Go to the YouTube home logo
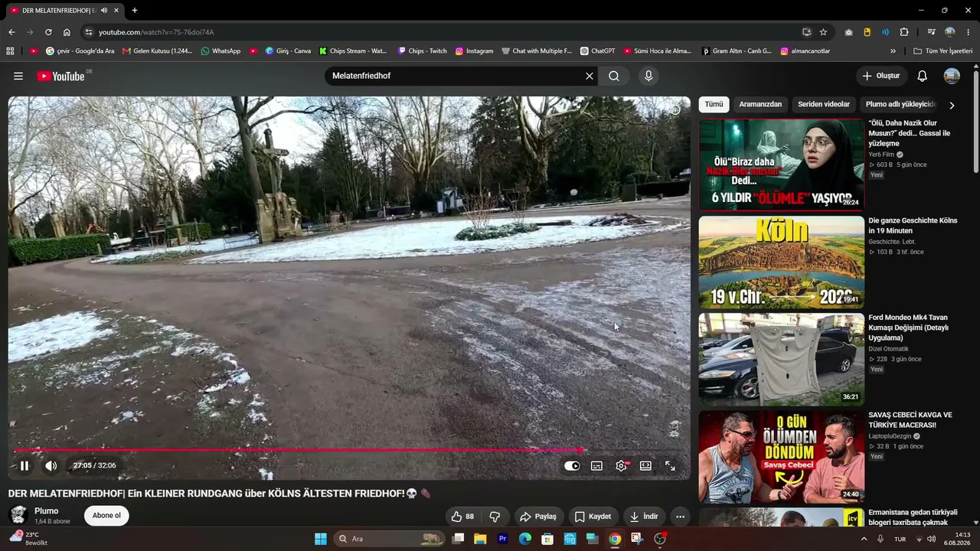The height and width of the screenshot is (551, 980). point(60,76)
